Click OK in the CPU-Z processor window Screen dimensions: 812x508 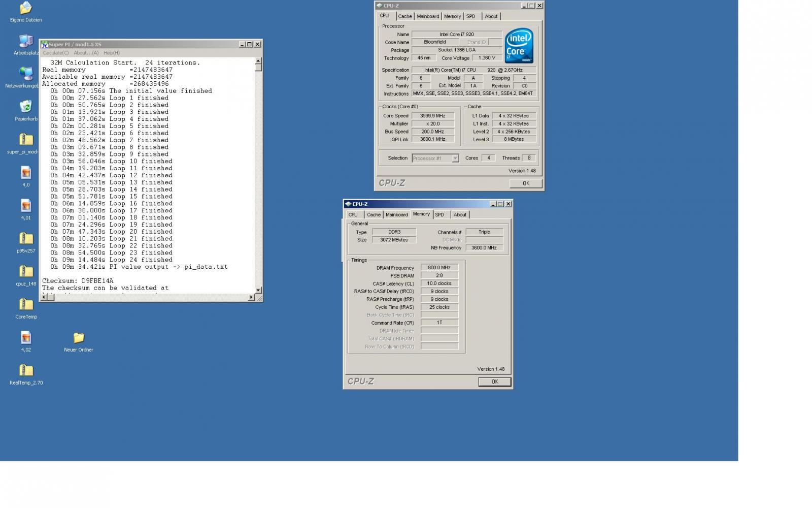(x=526, y=183)
